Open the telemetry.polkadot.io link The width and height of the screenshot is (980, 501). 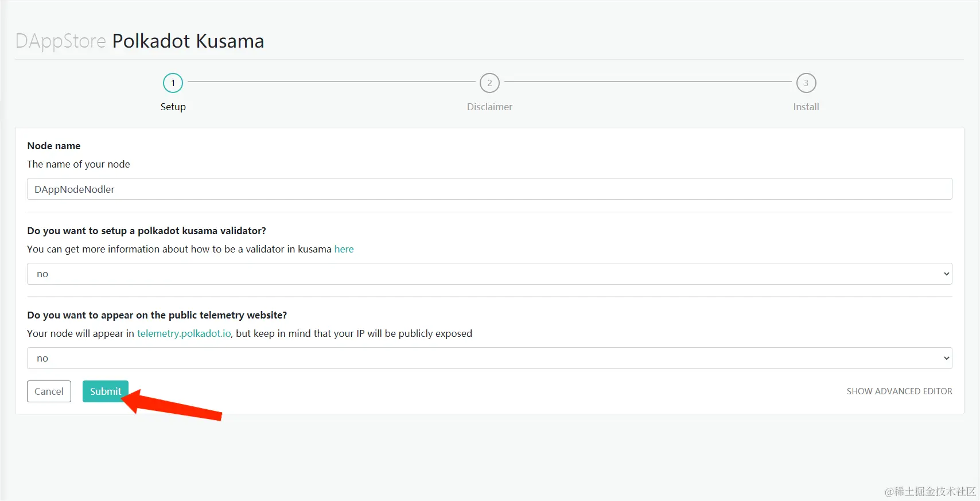pos(184,333)
